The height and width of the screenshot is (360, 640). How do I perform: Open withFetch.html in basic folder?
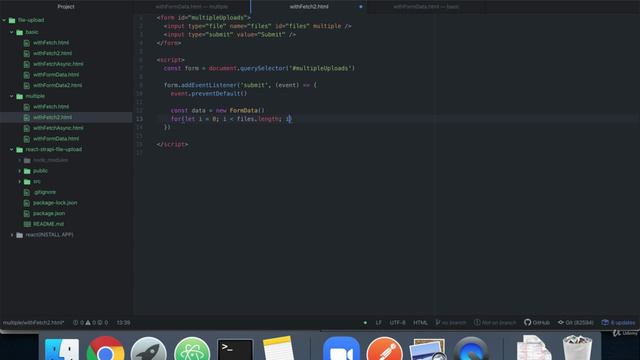click(51, 42)
